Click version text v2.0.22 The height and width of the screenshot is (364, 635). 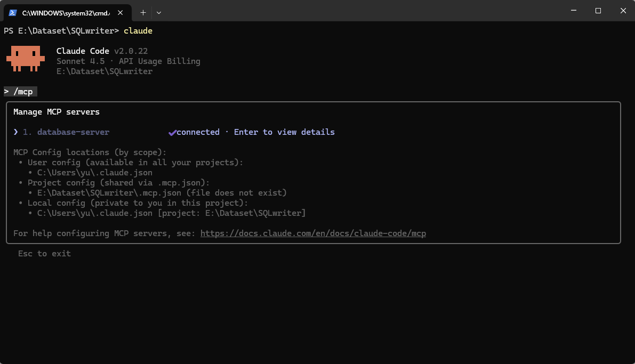pyautogui.click(x=131, y=51)
